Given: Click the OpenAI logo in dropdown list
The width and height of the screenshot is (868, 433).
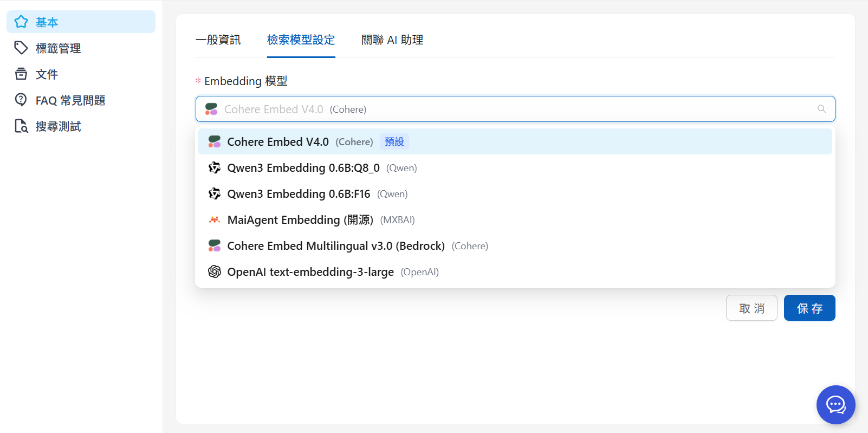Looking at the screenshot, I should [215, 272].
